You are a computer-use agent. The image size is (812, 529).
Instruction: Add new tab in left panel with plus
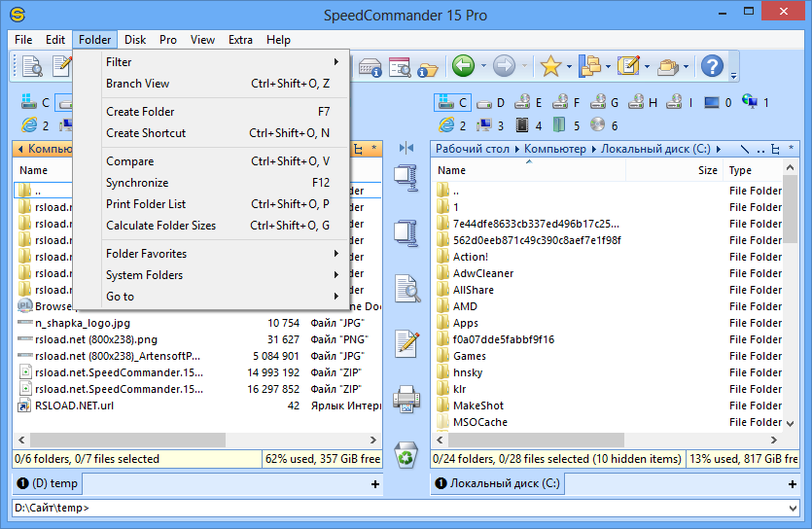pos(375,484)
